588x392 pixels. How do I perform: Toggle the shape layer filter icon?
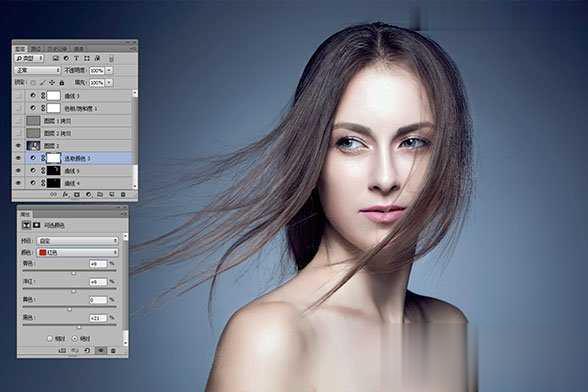87,59
